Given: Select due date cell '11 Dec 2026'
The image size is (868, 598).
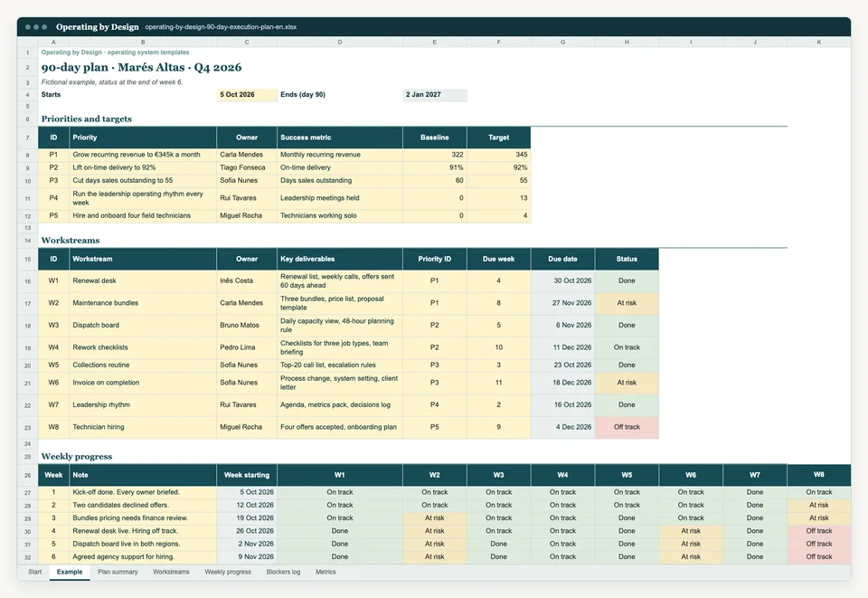Looking at the screenshot, I should [x=563, y=347].
